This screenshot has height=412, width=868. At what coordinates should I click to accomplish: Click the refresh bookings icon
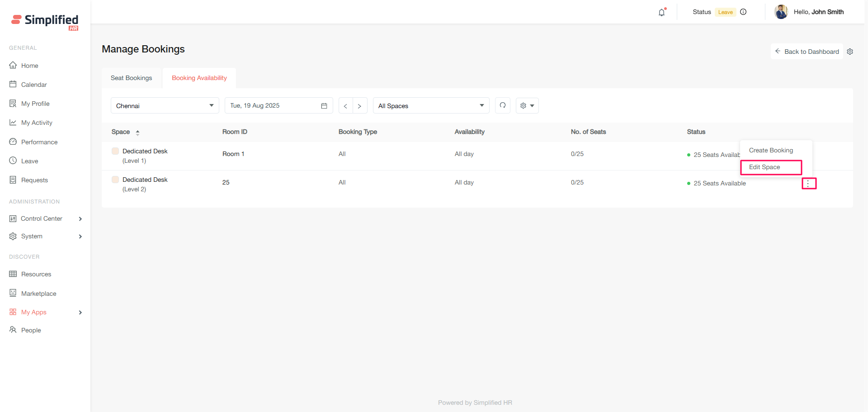[503, 105]
